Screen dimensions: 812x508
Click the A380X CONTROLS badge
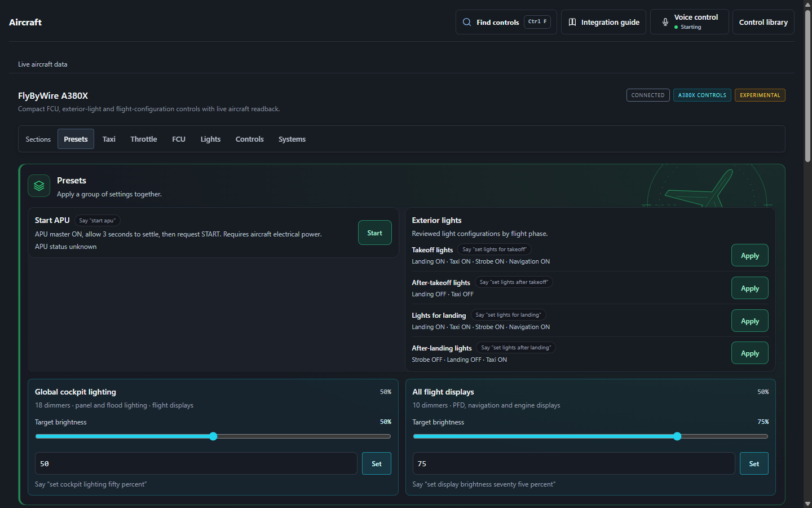[702, 95]
